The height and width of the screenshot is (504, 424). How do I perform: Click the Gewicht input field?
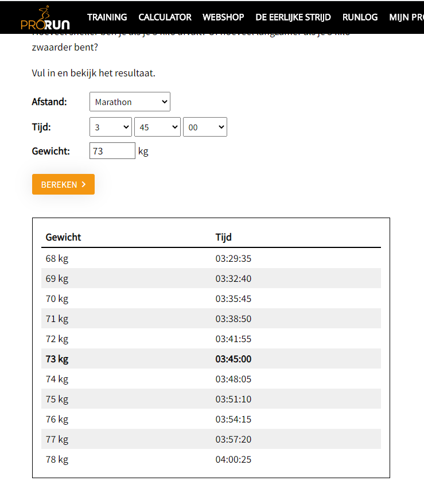[x=112, y=151]
